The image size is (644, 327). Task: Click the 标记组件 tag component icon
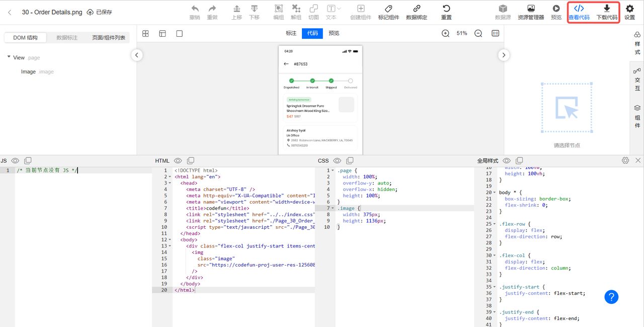click(388, 9)
